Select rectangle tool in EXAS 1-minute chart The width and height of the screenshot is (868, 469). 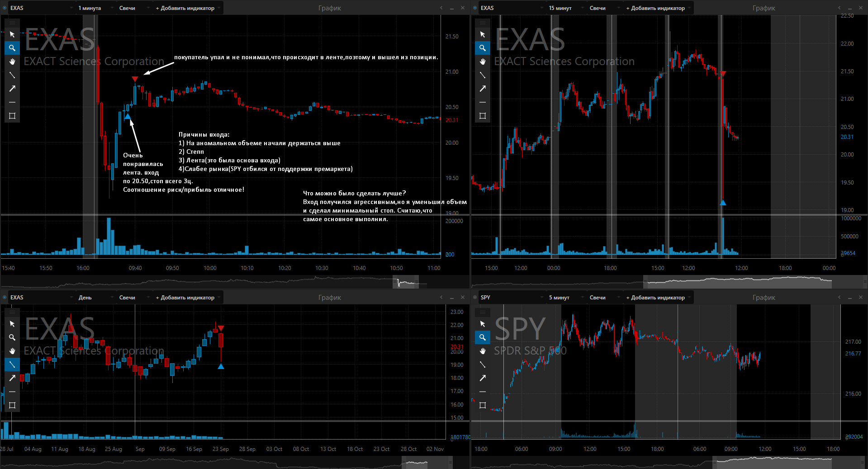[12, 116]
